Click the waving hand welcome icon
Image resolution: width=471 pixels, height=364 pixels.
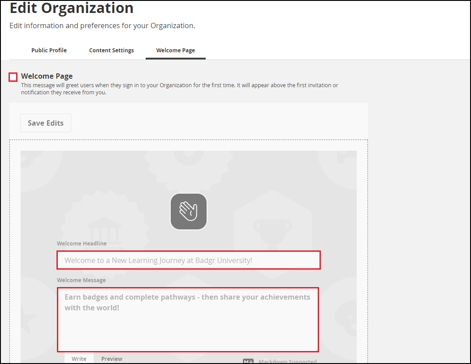pos(189,212)
